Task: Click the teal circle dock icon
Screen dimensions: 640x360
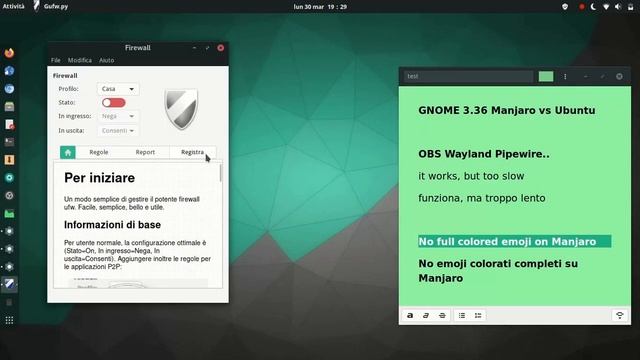Action: pyautogui.click(x=9, y=178)
